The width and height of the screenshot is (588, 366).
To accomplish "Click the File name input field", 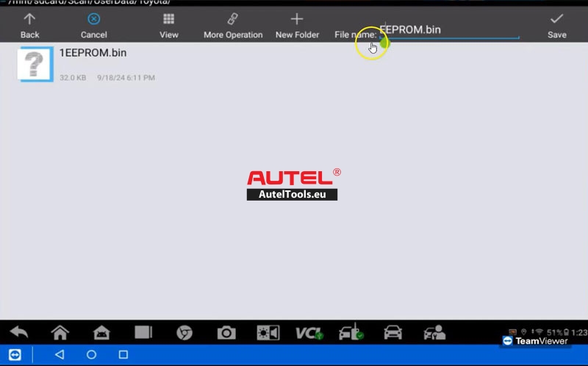I will tap(448, 30).
